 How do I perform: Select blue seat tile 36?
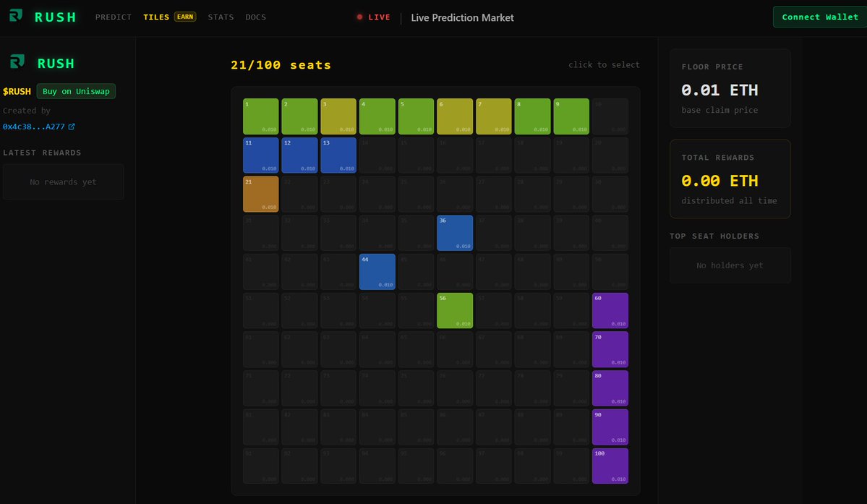tap(455, 234)
